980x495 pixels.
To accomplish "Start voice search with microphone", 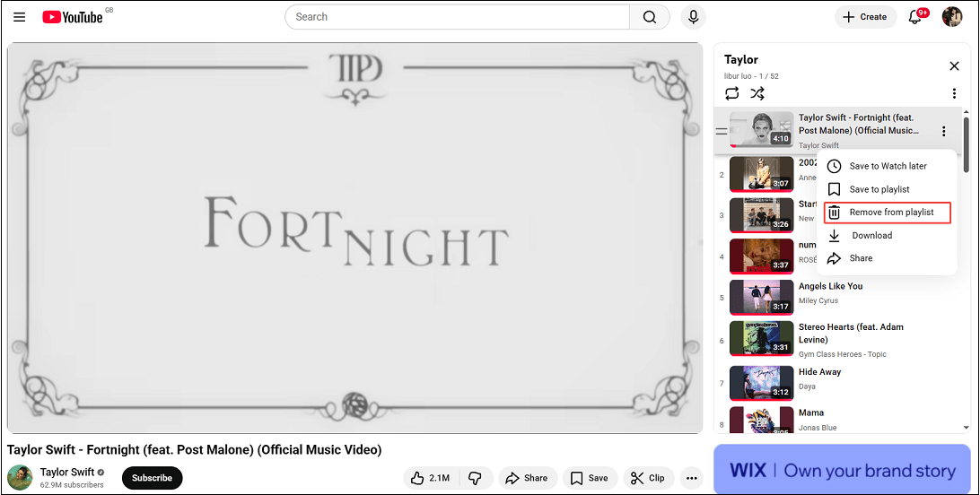I will coord(693,17).
